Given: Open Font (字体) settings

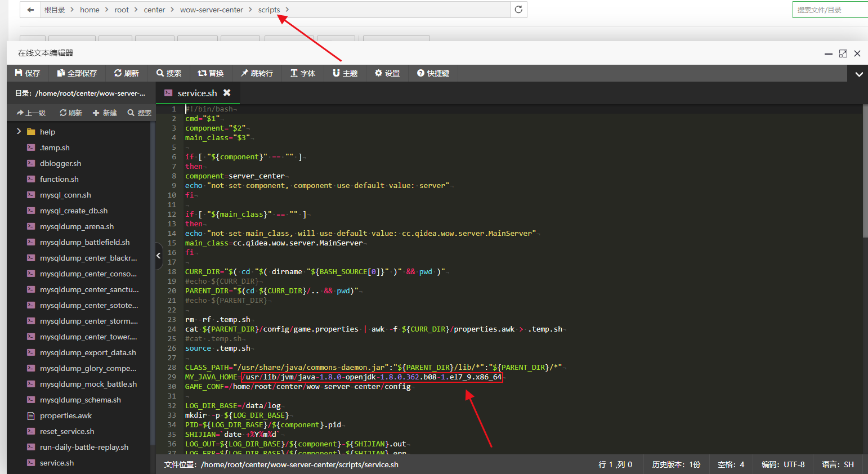Looking at the screenshot, I should click(303, 73).
